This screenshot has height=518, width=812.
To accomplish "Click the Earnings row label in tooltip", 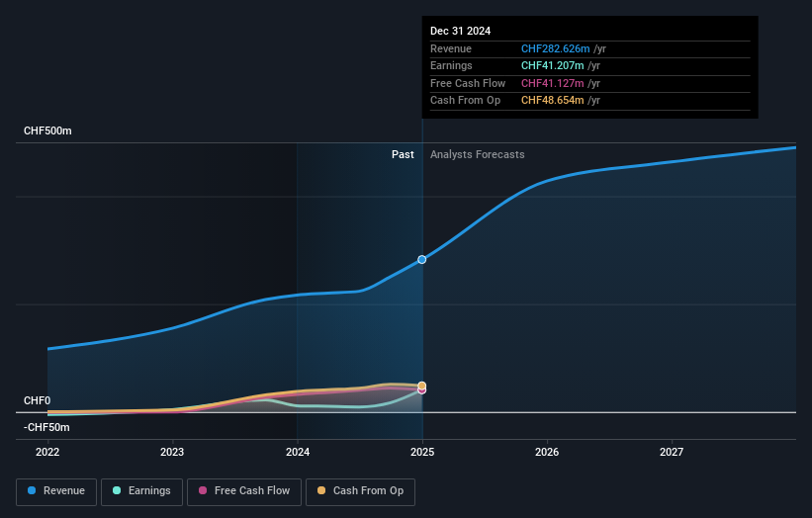I will click(451, 65).
